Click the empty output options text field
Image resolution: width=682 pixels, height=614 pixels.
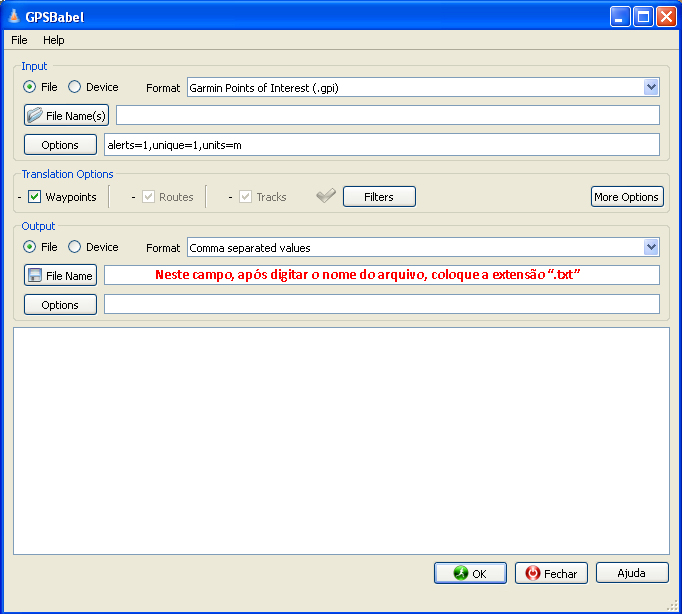tap(382, 304)
